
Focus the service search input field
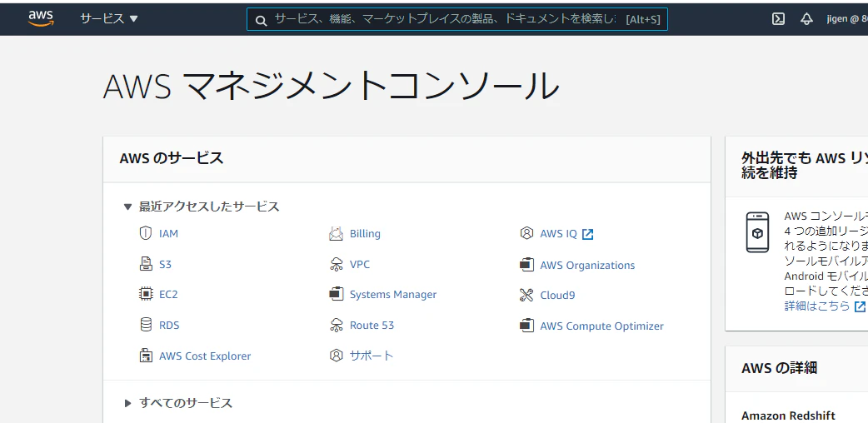point(456,19)
